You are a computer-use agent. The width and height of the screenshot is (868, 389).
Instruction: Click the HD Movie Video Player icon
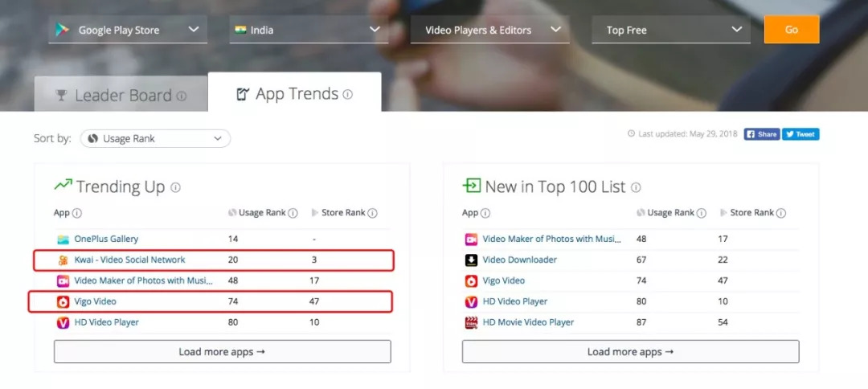[471, 322]
